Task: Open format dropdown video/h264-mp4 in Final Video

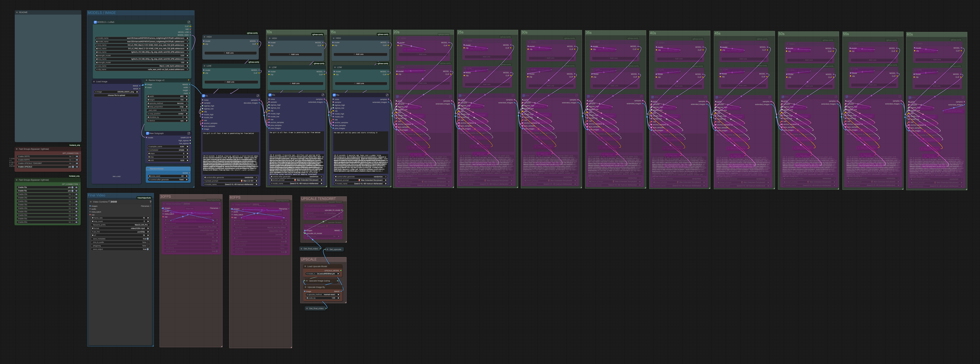Action: (x=120, y=228)
